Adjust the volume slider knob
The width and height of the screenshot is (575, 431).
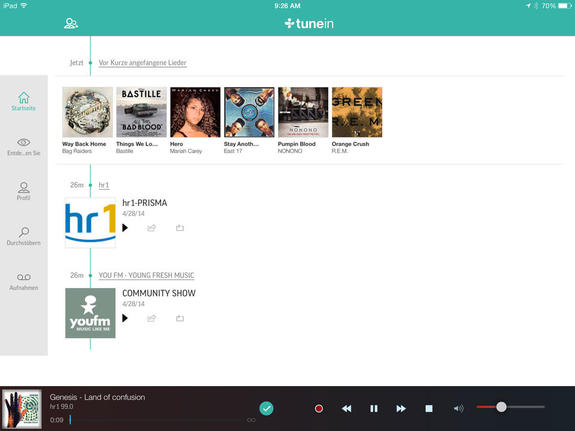click(501, 407)
